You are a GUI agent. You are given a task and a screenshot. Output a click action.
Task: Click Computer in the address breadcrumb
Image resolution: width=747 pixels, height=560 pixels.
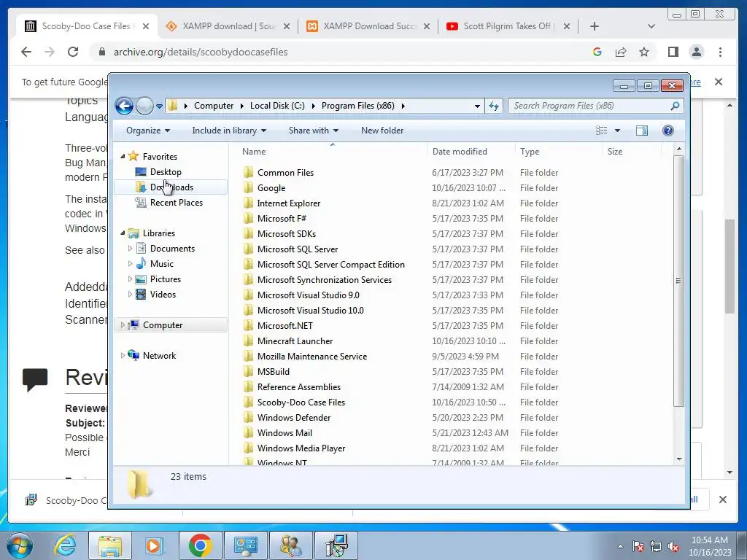point(214,106)
